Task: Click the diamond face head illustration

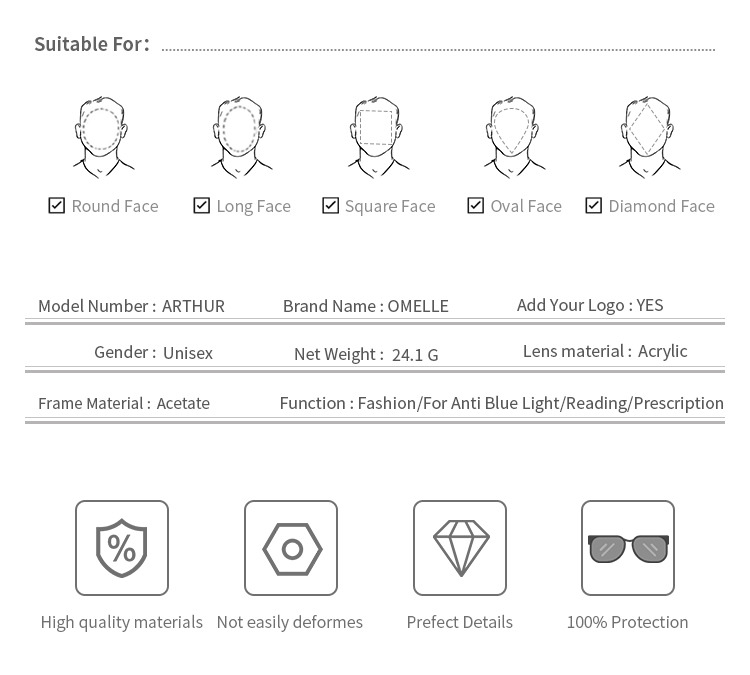Action: [649, 136]
